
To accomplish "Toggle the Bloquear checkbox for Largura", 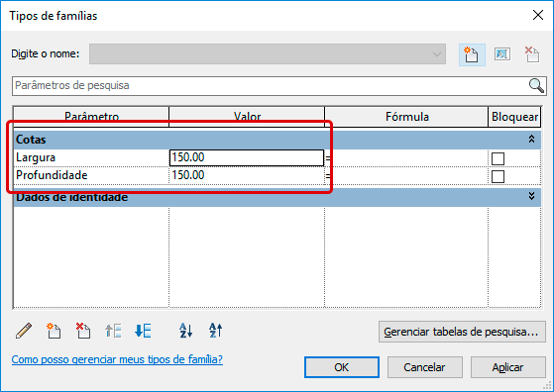I will (498, 158).
